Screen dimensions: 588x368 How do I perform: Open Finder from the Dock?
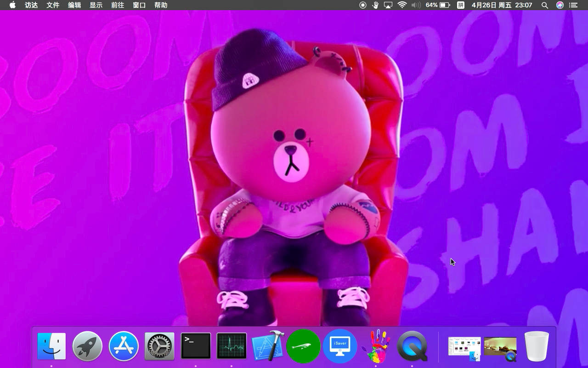(51, 346)
